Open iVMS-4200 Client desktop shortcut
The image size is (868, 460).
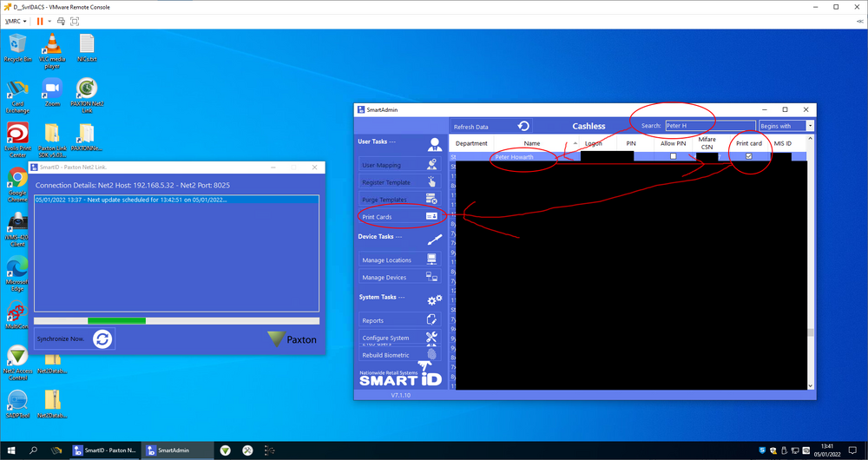pos(17,229)
